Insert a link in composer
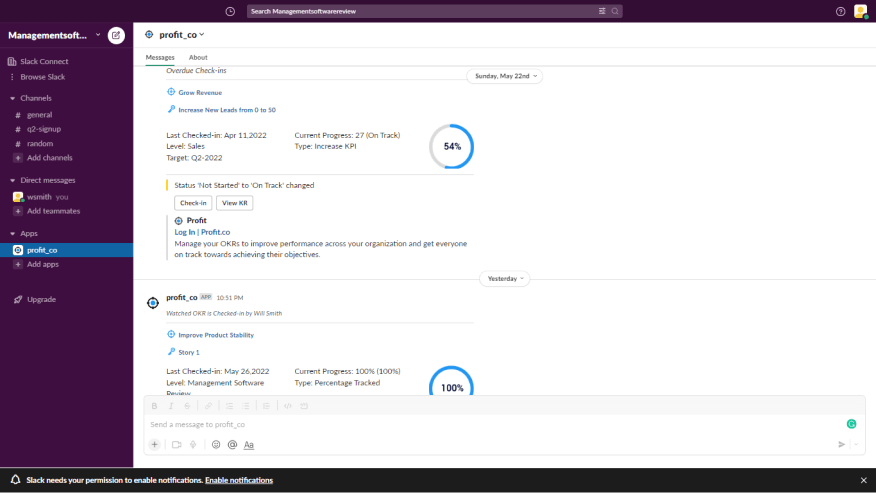Image resolution: width=876 pixels, height=493 pixels. (208, 406)
